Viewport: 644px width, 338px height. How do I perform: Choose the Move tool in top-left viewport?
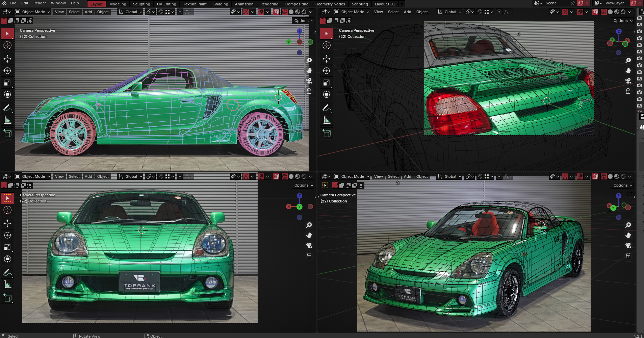[7, 59]
